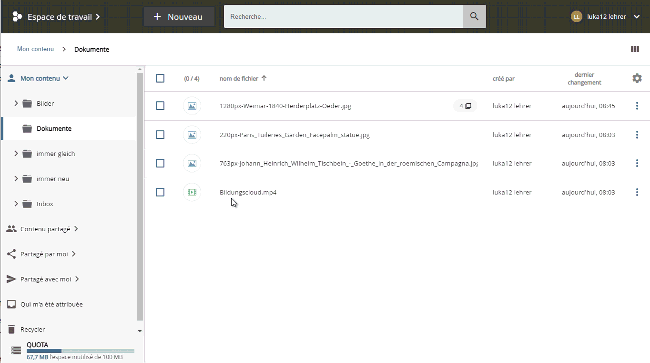Click the share icon of Partagé par moi

tap(11, 254)
